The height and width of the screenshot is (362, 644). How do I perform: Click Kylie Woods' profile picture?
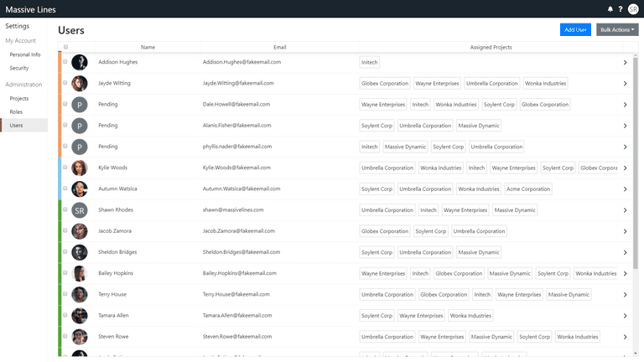[x=80, y=168]
